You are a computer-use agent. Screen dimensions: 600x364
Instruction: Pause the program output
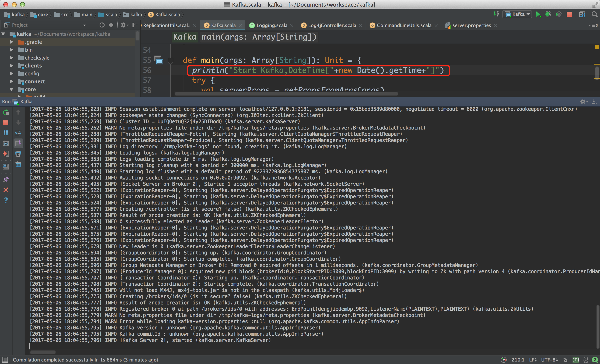coord(6,133)
